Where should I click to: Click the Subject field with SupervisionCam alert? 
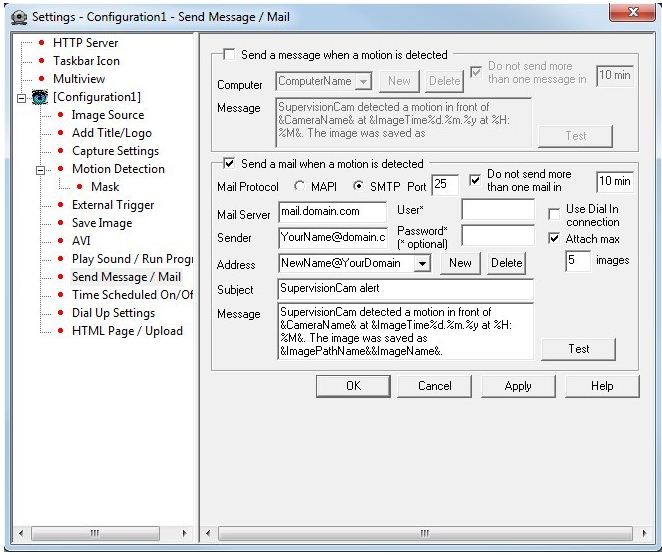405,289
